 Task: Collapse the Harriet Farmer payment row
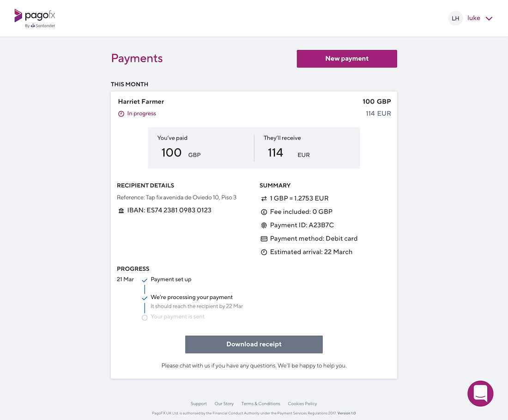(254, 107)
